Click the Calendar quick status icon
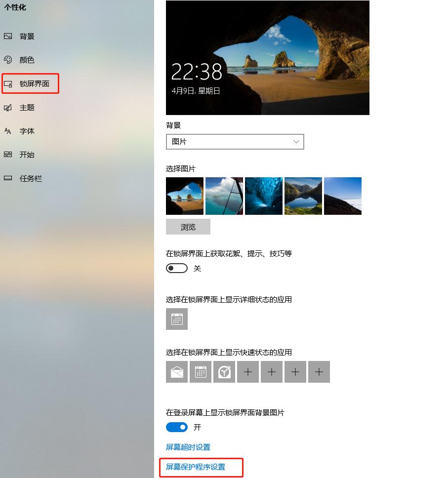The height and width of the screenshot is (478, 448). coord(201,372)
